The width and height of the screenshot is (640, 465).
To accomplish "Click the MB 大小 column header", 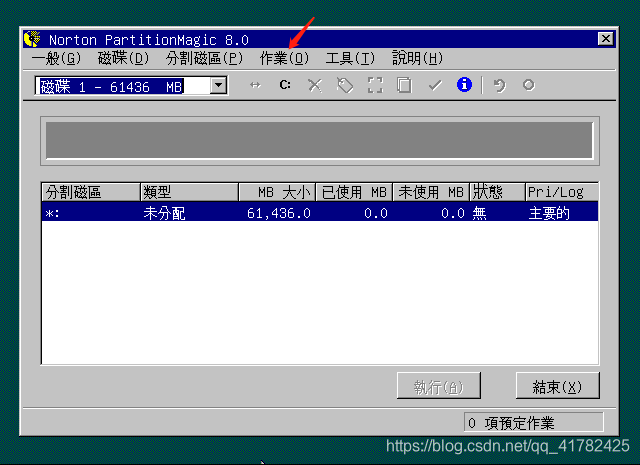I will click(x=277, y=192).
